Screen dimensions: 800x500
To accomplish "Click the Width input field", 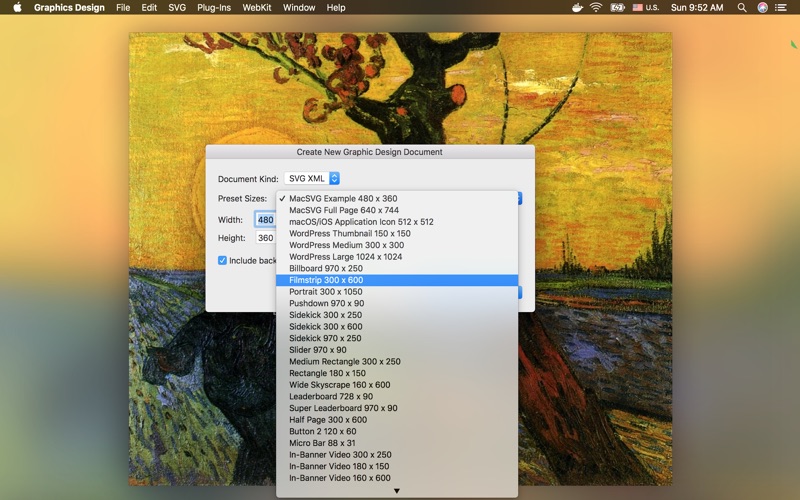I will pyautogui.click(x=265, y=220).
